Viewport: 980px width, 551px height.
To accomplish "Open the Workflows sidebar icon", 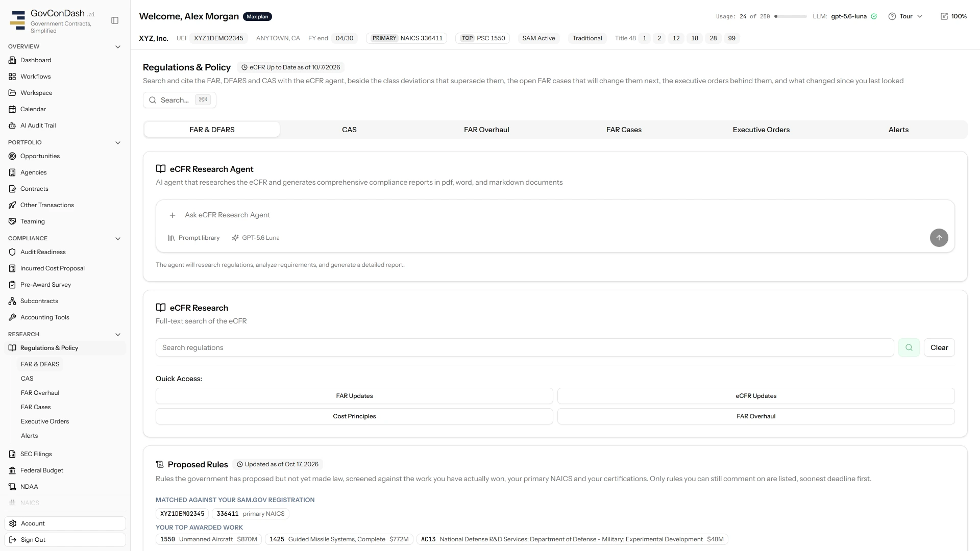I will pyautogui.click(x=12, y=77).
